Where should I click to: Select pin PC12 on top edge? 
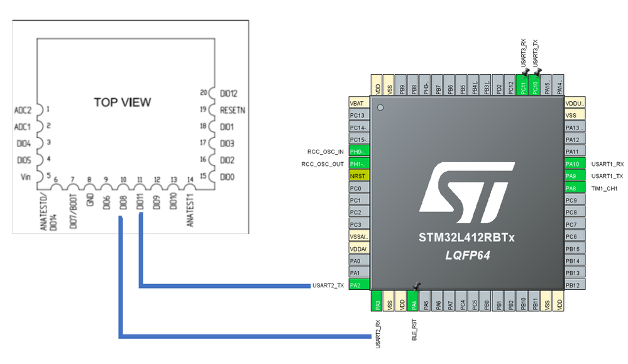click(x=510, y=85)
